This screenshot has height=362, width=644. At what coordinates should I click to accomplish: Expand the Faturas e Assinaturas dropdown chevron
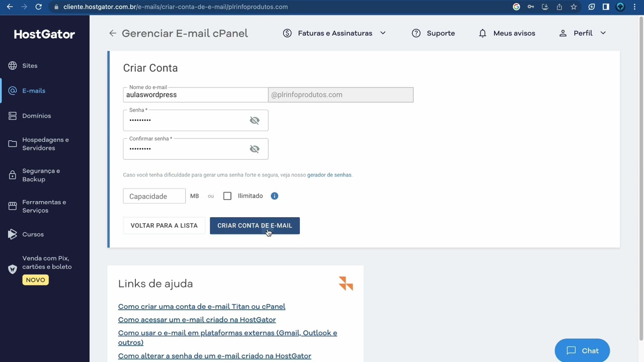coord(383,33)
